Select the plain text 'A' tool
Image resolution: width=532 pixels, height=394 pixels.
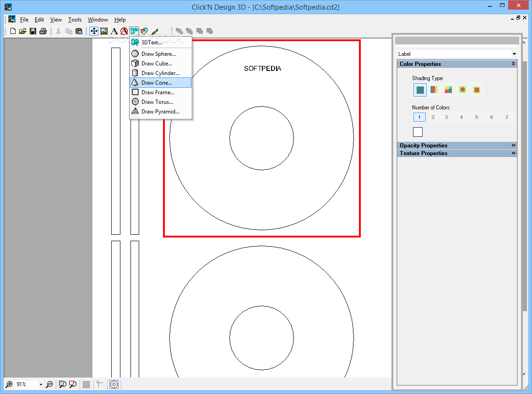point(114,31)
